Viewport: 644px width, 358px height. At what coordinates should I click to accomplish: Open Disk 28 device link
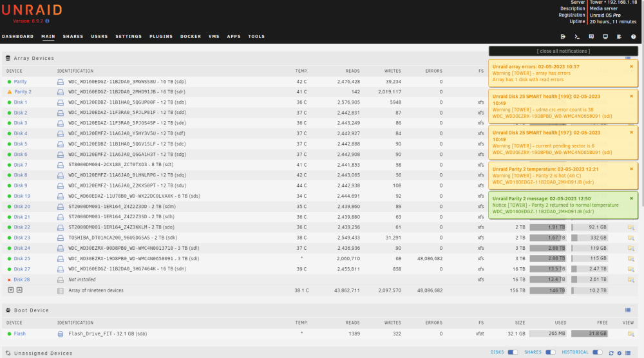pyautogui.click(x=22, y=279)
